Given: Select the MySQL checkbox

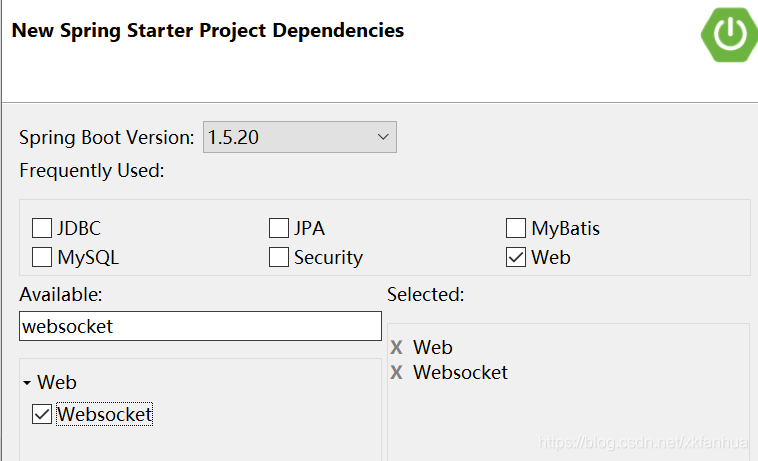Looking at the screenshot, I should click(42, 257).
